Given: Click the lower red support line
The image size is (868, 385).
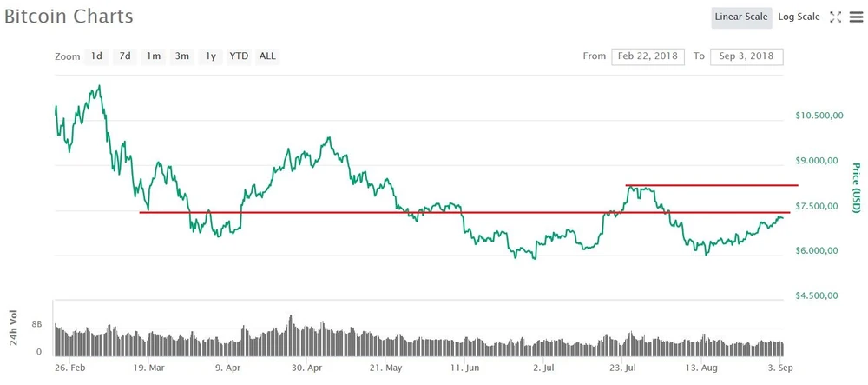Looking at the screenshot, I should click(x=521, y=212).
